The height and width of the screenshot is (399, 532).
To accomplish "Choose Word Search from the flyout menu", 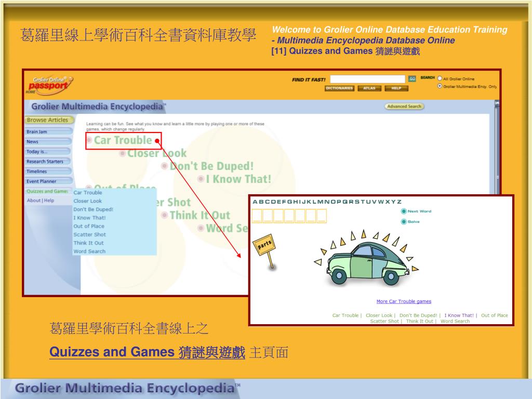I will [89, 251].
